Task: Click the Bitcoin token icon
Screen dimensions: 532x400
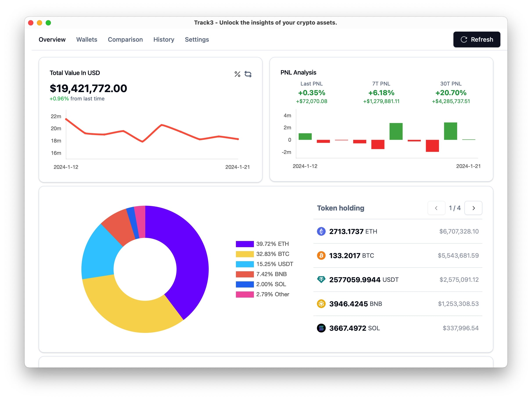Action: coord(321,255)
